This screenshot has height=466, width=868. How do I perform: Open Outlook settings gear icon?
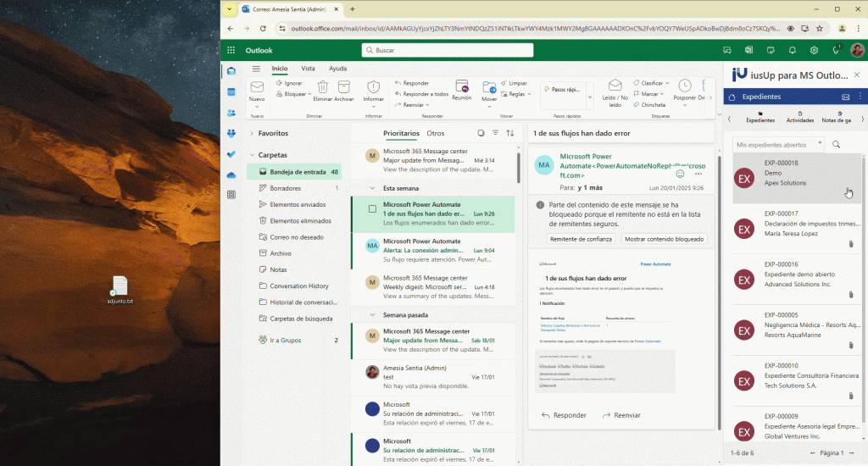point(814,50)
